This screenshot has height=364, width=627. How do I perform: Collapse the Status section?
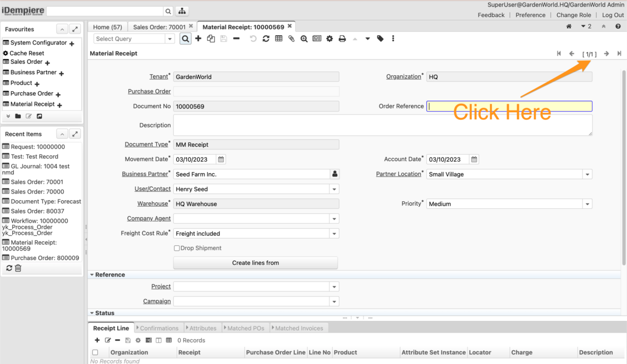click(92, 313)
